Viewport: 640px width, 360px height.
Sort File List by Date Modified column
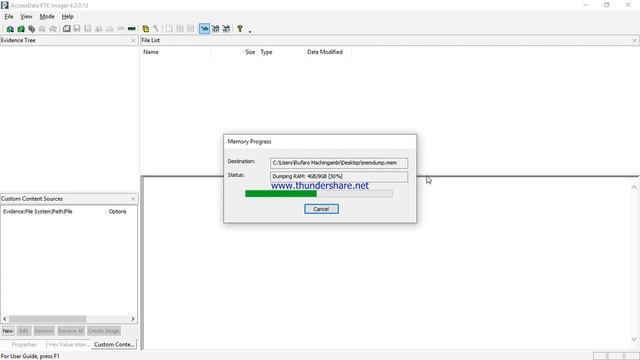[x=327, y=52]
